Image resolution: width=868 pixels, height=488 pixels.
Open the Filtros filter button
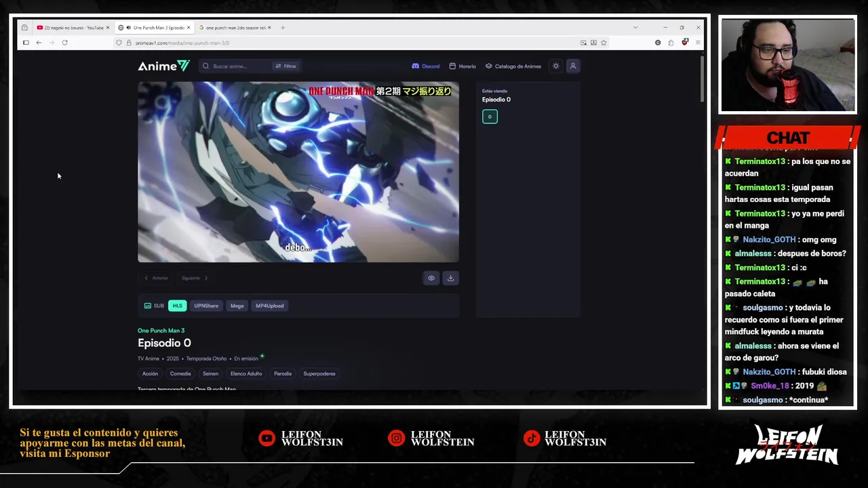pyautogui.click(x=285, y=66)
